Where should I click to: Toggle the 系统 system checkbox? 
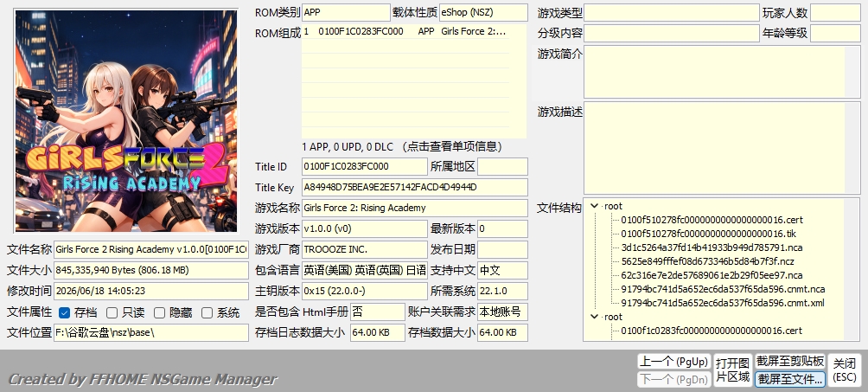pyautogui.click(x=207, y=312)
